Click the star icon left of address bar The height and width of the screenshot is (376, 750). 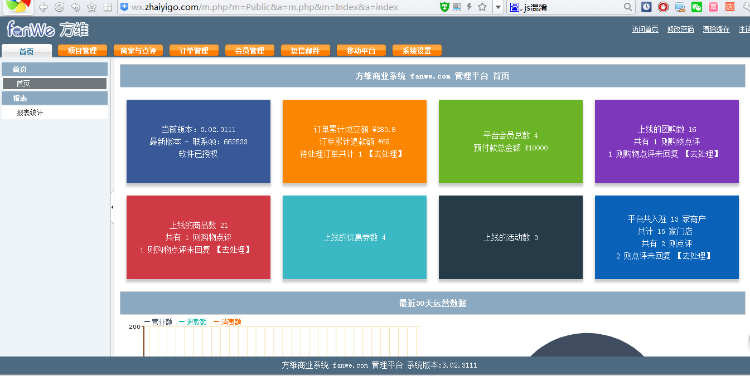tap(92, 7)
